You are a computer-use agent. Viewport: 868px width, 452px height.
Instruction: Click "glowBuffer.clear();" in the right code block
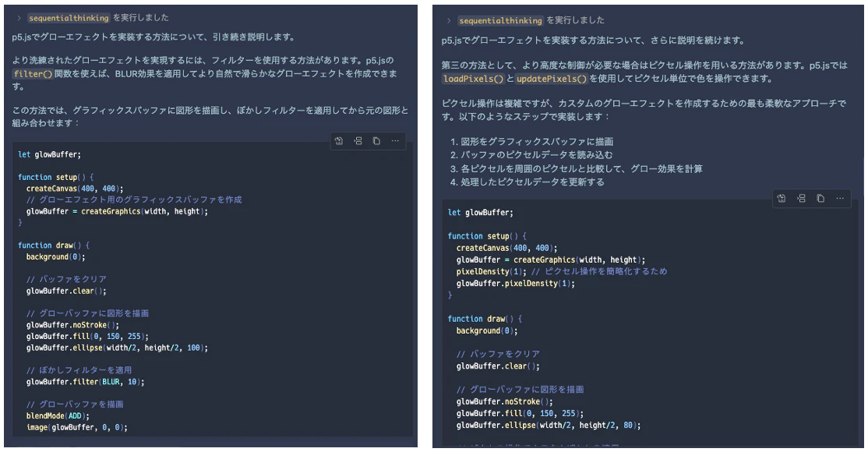click(x=498, y=366)
